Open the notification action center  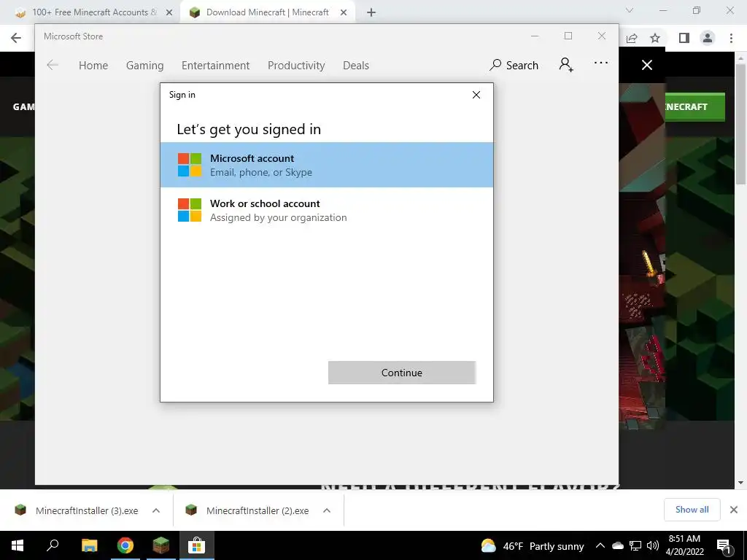(724, 545)
